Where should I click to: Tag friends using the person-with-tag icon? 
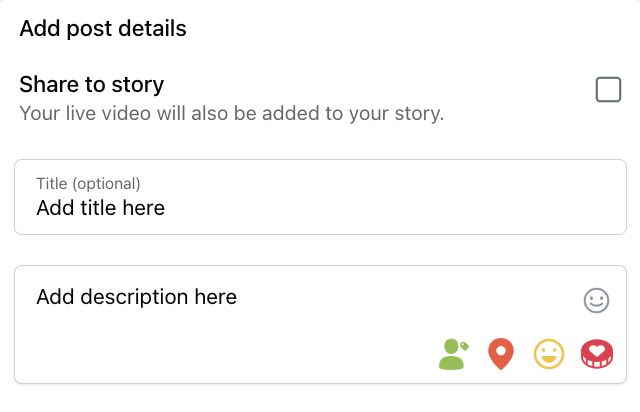[x=453, y=354]
